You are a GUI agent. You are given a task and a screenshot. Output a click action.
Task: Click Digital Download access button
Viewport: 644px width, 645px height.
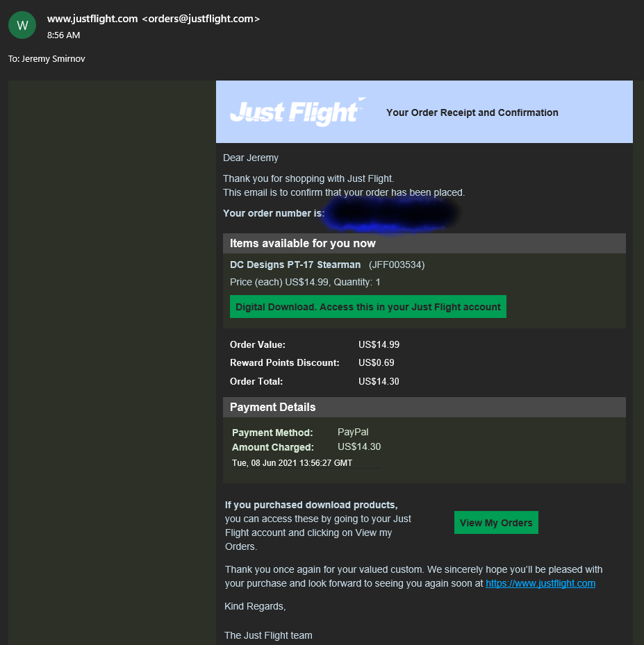[368, 306]
